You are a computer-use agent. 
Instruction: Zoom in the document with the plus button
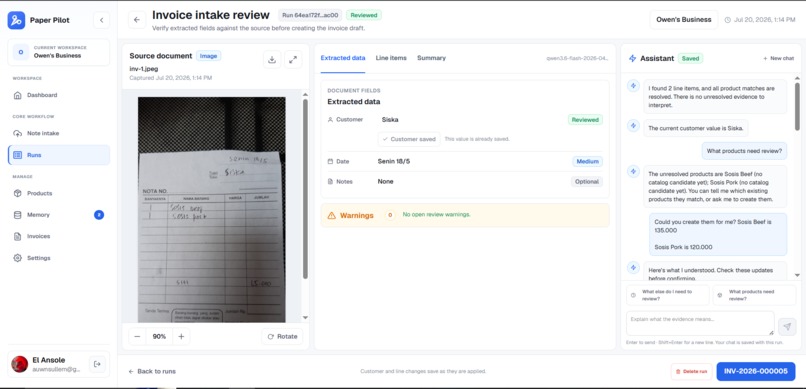coord(181,337)
